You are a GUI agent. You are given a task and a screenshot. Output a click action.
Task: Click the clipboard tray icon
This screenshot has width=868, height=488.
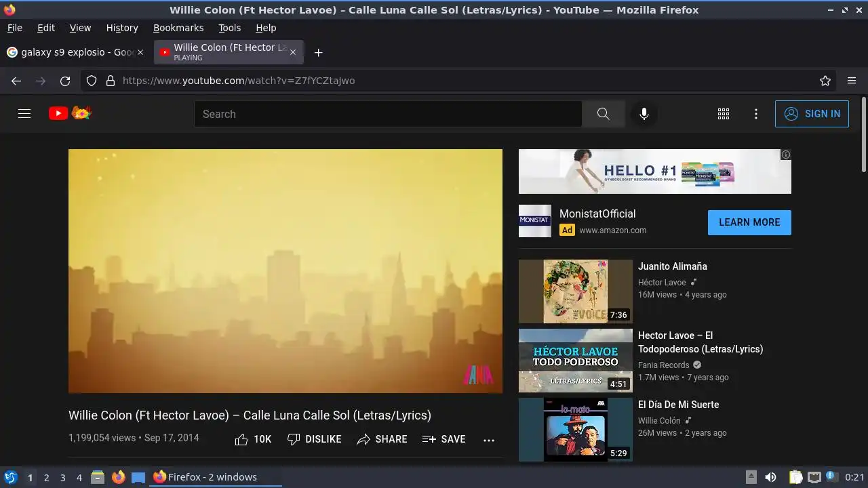pyautogui.click(x=795, y=477)
